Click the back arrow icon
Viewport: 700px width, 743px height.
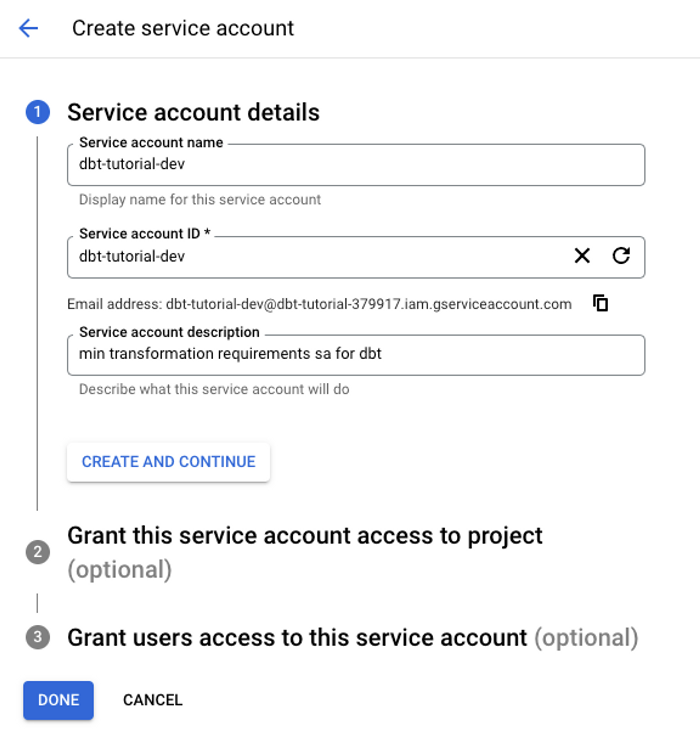click(28, 28)
